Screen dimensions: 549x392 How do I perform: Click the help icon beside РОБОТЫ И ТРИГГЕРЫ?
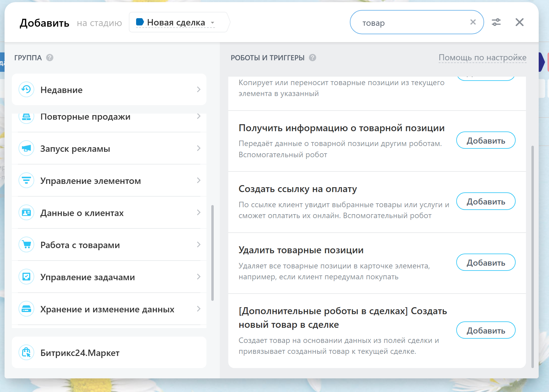[x=313, y=58]
